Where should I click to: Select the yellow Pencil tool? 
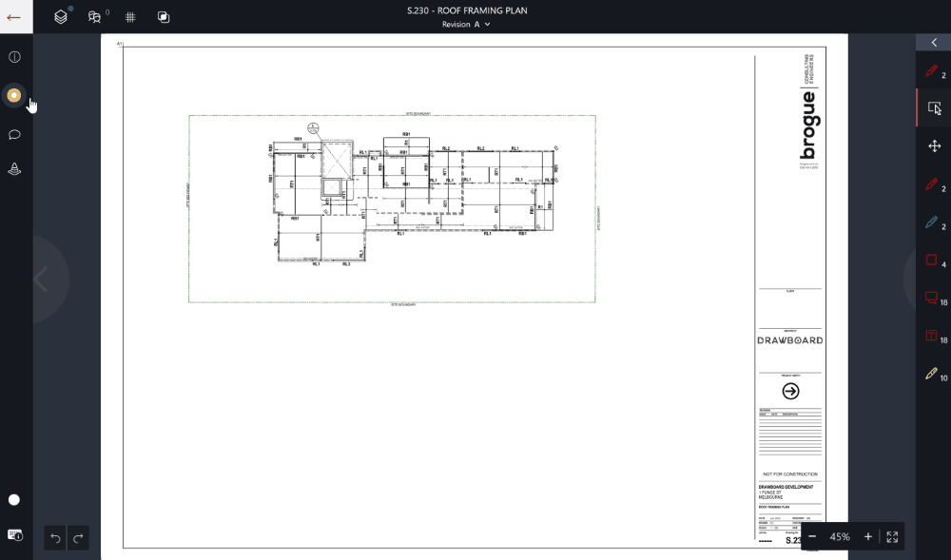pos(929,373)
